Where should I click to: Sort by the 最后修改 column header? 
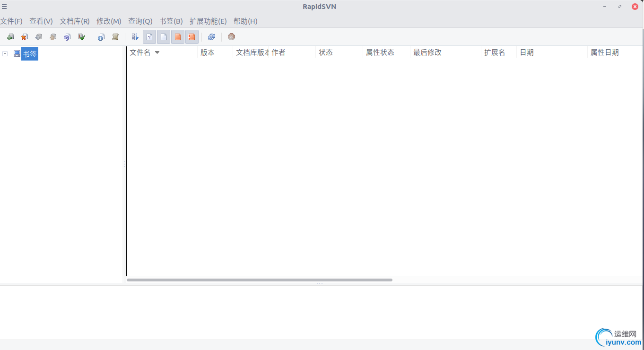point(445,52)
